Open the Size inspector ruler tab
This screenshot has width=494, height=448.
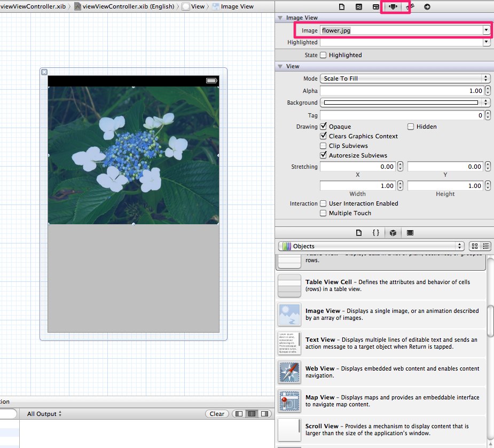tap(410, 6)
